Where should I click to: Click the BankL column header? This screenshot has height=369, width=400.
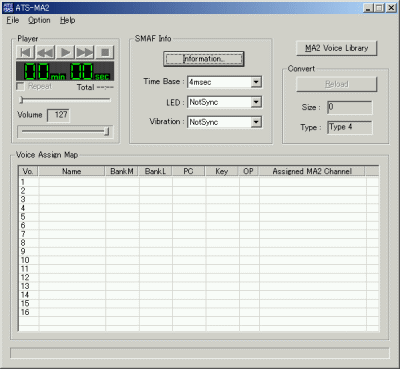[x=156, y=171]
